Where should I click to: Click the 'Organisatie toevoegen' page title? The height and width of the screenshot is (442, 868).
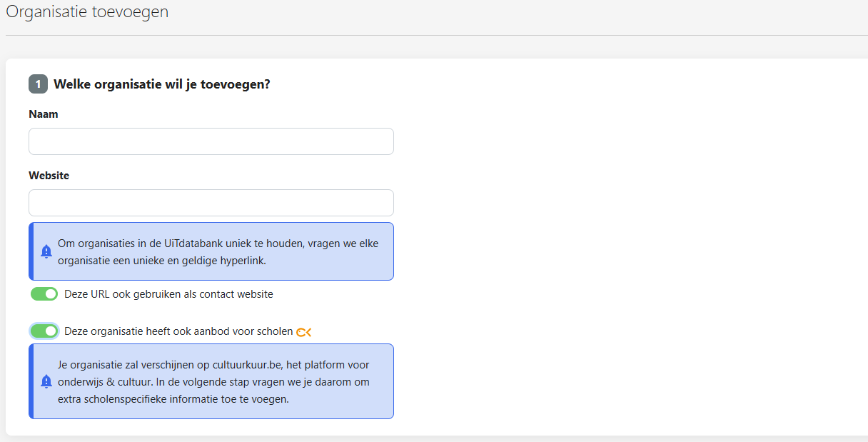tap(87, 12)
